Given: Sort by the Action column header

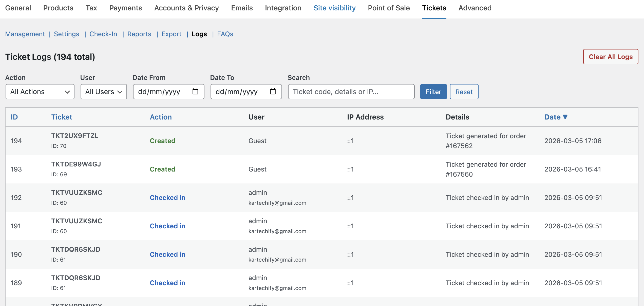Looking at the screenshot, I should (x=161, y=117).
